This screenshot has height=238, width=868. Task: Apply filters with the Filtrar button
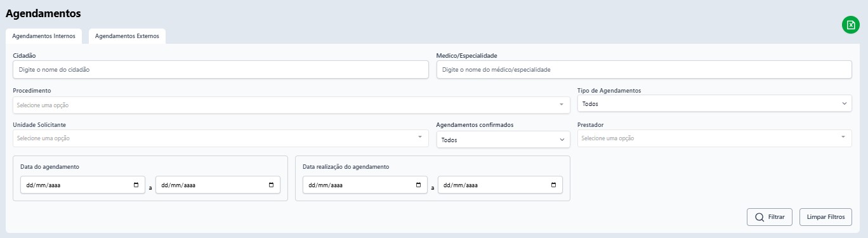tap(770, 216)
